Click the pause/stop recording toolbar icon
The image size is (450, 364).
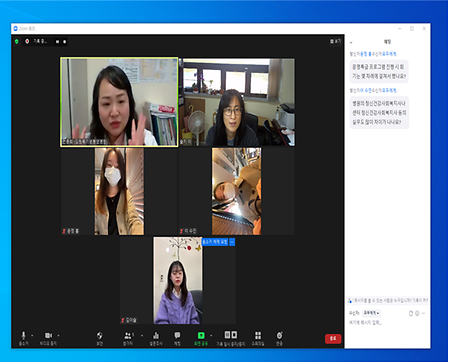231,334
